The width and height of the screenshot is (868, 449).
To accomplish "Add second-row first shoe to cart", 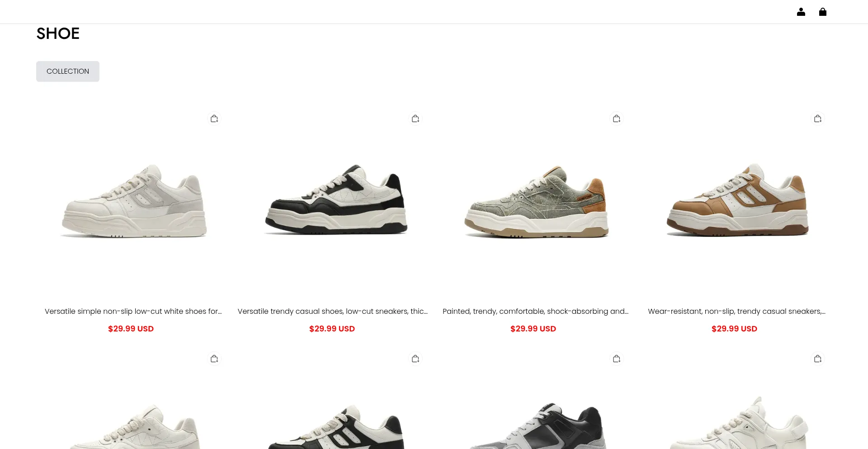I will (x=214, y=359).
